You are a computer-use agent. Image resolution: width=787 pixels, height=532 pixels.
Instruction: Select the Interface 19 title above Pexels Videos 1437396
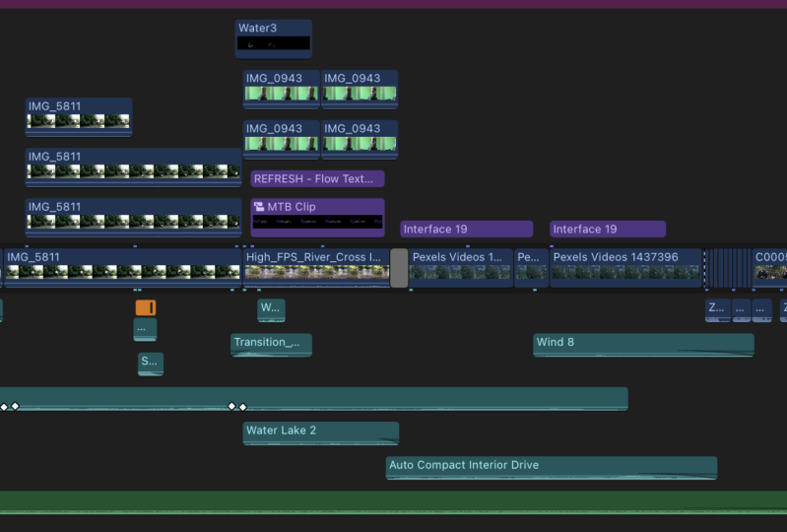[608, 229]
